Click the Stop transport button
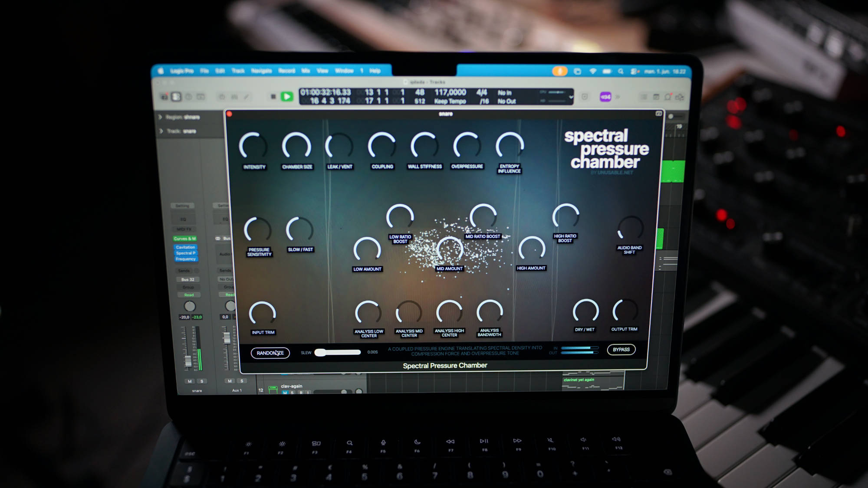The width and height of the screenshot is (868, 488). coord(273,96)
